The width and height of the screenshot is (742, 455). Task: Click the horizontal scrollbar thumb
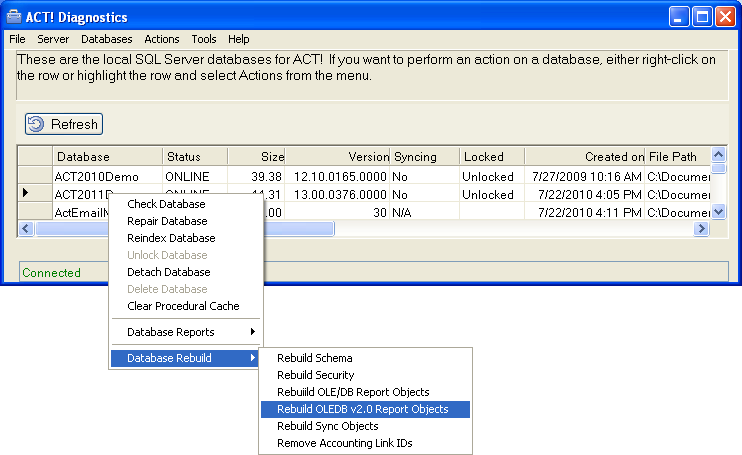[x=185, y=229]
